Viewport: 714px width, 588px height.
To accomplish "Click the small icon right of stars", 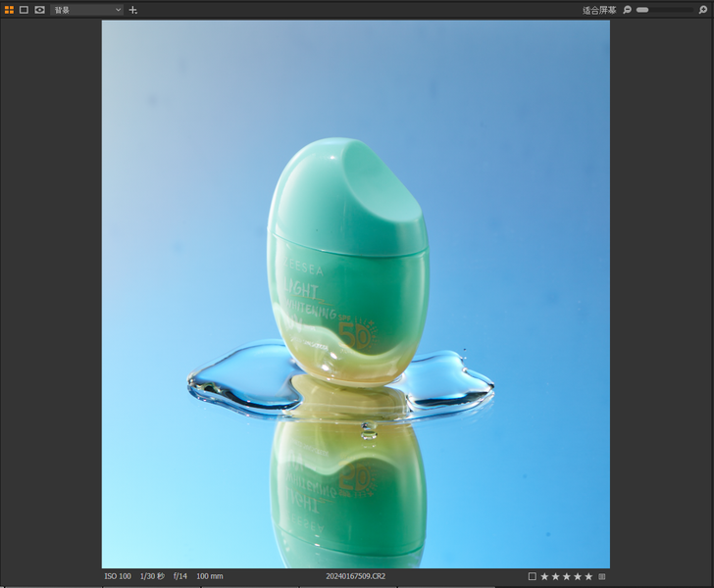I will tap(602, 576).
